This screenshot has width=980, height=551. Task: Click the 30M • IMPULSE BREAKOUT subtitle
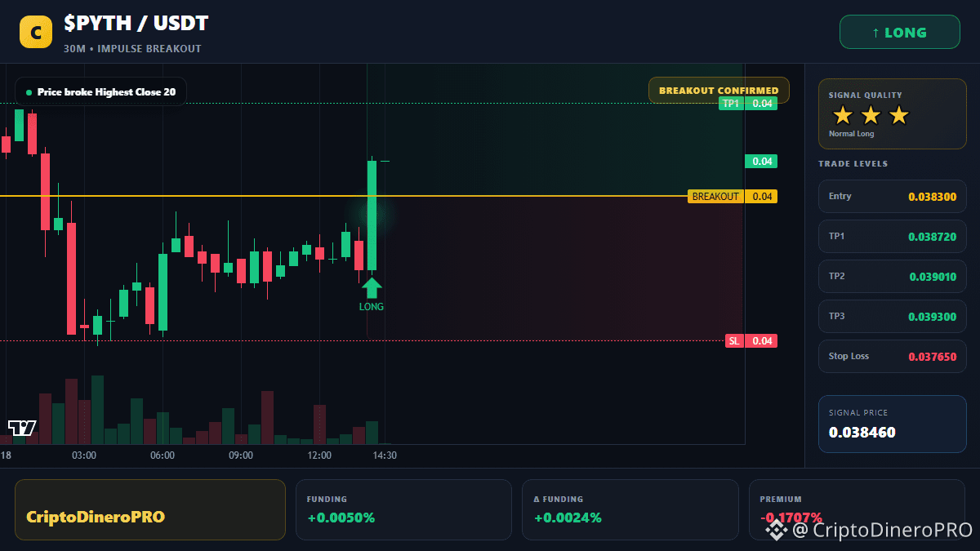pos(132,49)
